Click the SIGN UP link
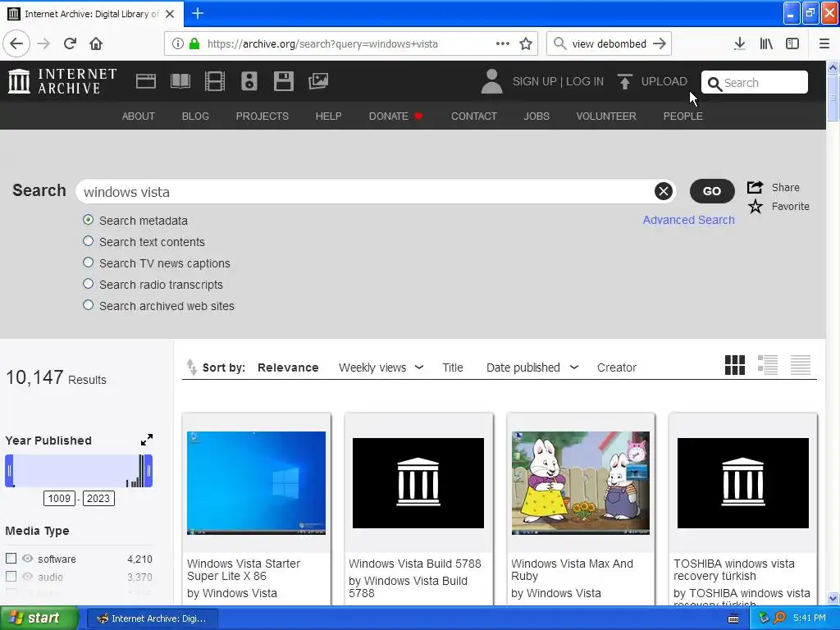The image size is (840, 630). tap(535, 81)
